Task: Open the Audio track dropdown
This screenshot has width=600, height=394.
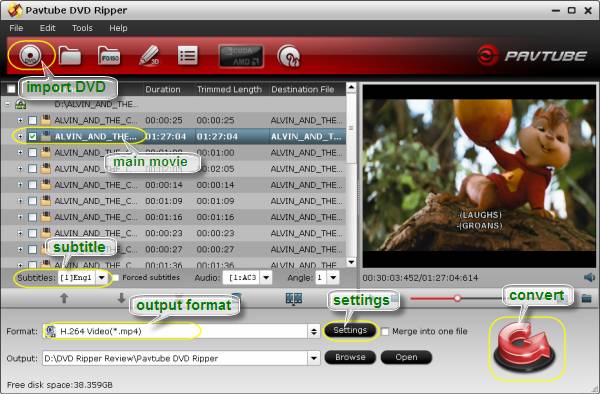Action: tap(266, 278)
